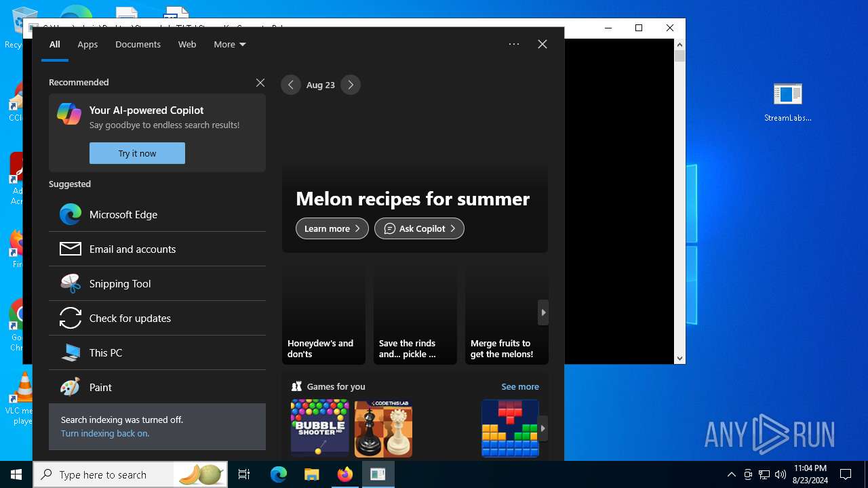Viewport: 868px width, 488px height.
Task: Launch Snipping Tool from suggestions
Action: (x=157, y=283)
